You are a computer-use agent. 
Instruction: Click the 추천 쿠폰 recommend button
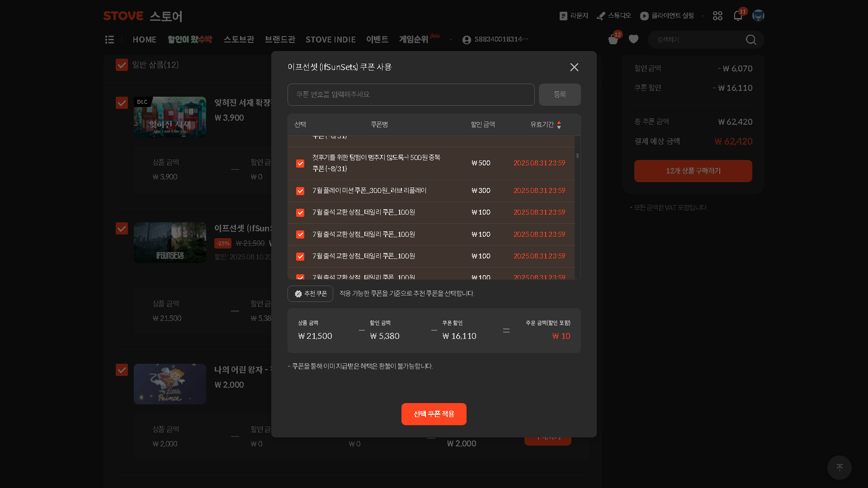[310, 294]
